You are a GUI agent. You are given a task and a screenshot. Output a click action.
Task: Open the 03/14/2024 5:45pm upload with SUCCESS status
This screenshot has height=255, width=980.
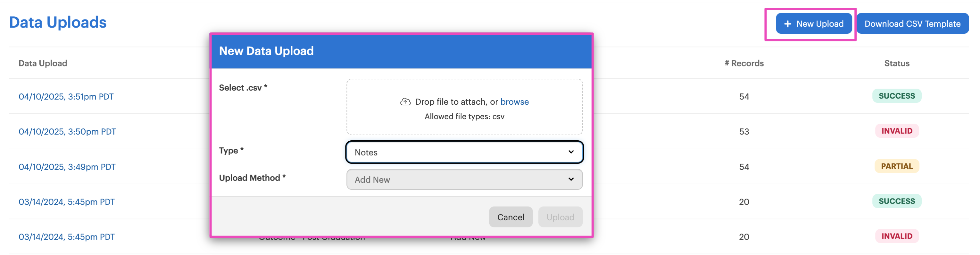67,202
